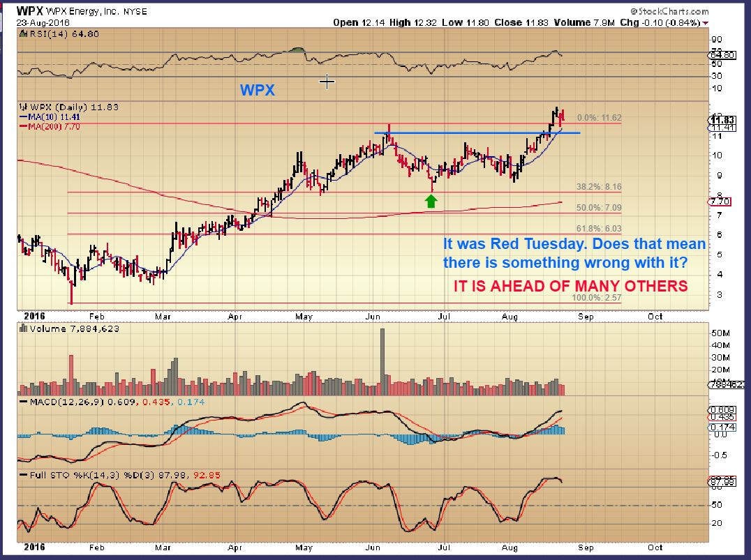
Task: Click the Volume 7.9M header value
Action: point(584,22)
